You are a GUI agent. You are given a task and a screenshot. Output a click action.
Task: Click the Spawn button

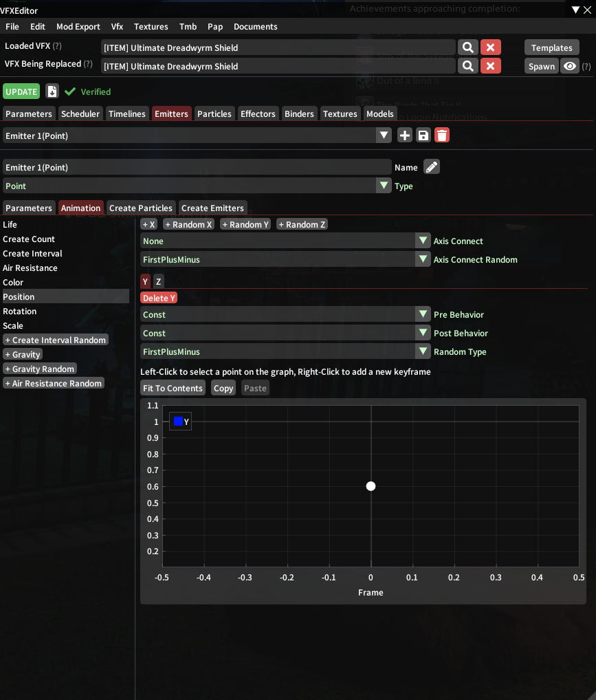tap(541, 66)
